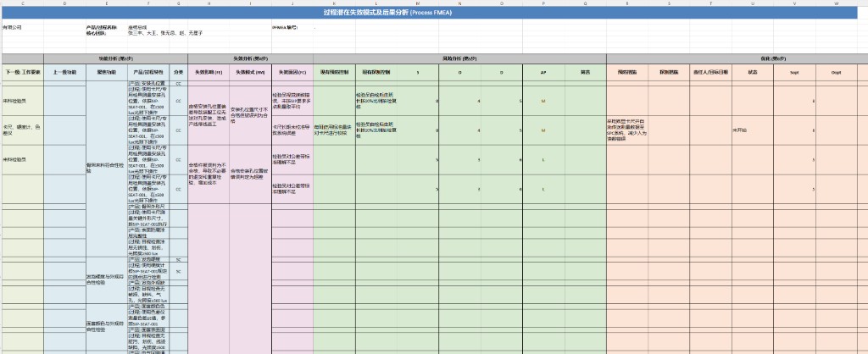
Task: Select column header P
Action: [x=543, y=3]
